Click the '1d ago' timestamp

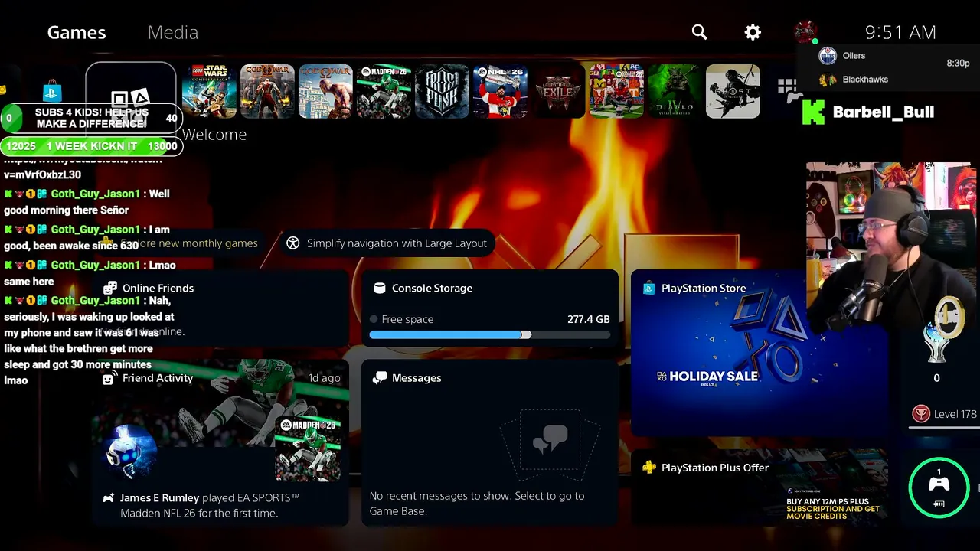[x=325, y=378]
